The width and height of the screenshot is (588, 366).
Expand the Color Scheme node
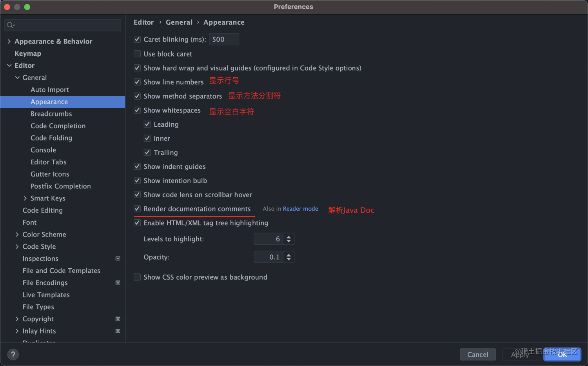[17, 235]
